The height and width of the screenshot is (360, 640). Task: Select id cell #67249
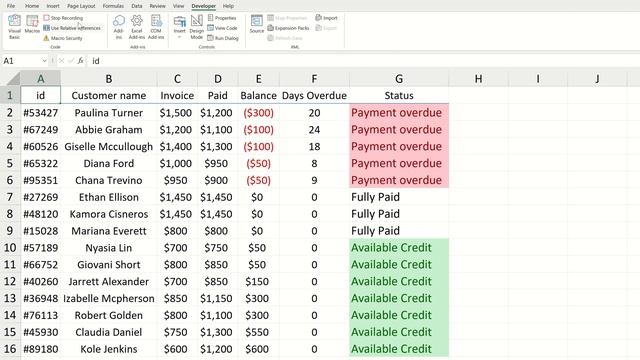click(x=40, y=130)
